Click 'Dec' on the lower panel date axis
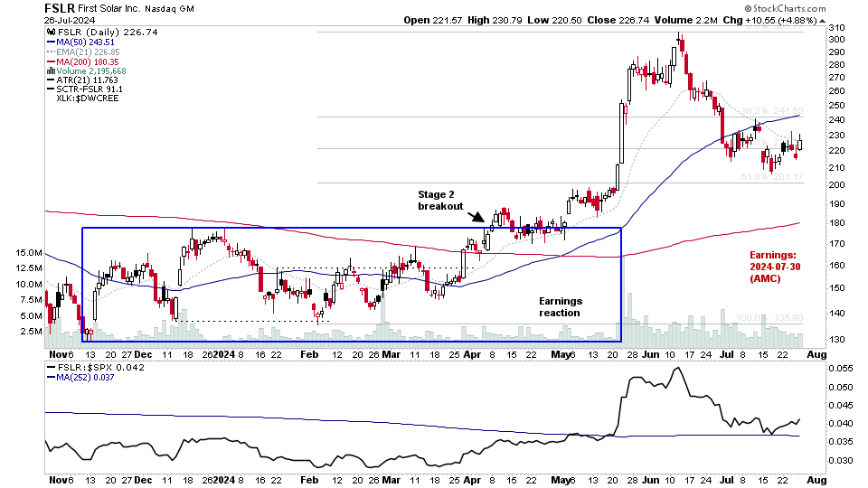Image resolution: width=868 pixels, height=488 pixels. [x=143, y=480]
